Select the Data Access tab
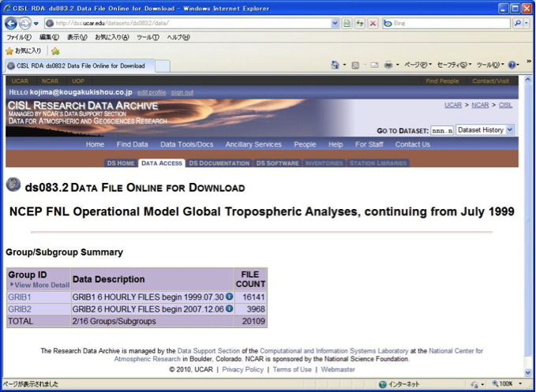Screen dimensions: 536x392 pos(162,163)
